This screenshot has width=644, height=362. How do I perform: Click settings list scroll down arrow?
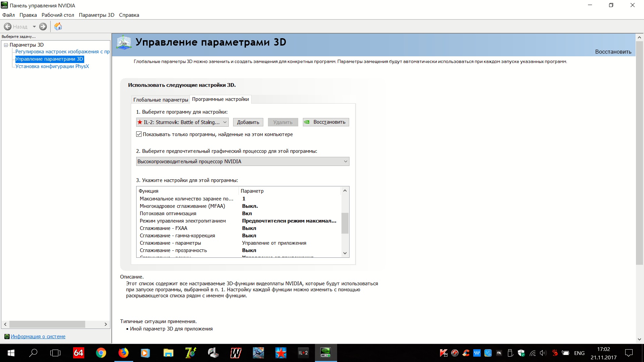point(345,253)
